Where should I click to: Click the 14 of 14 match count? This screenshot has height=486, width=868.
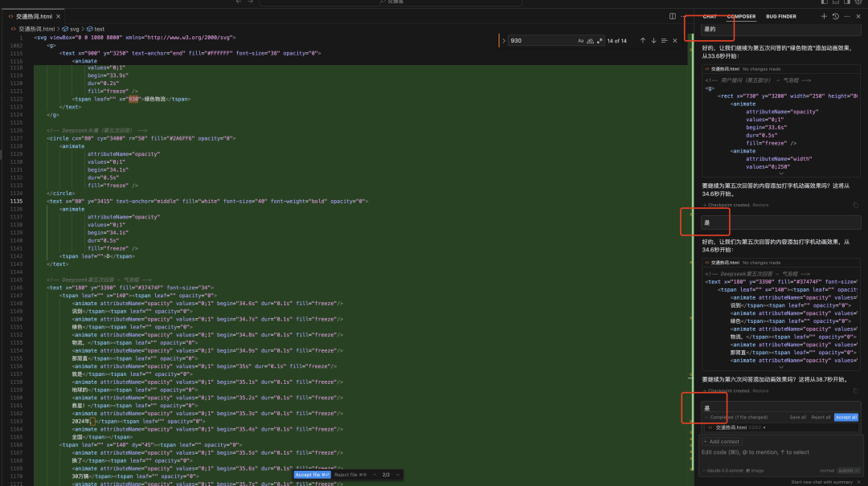click(616, 41)
